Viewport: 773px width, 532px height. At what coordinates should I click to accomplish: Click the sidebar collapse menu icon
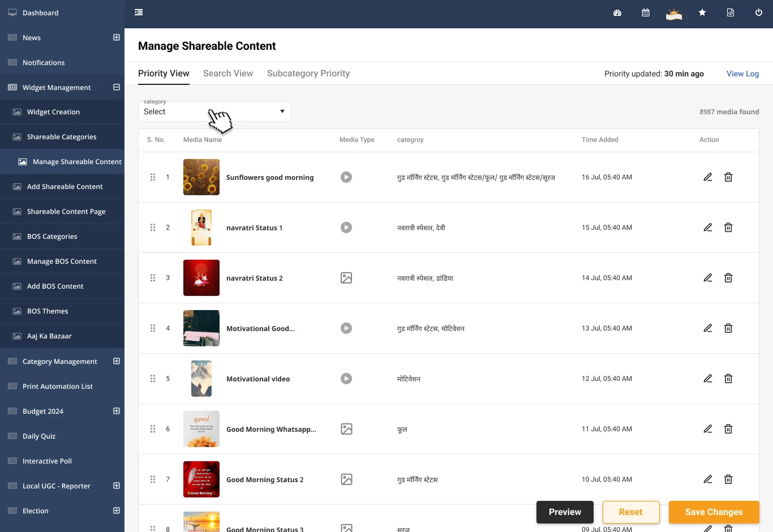pos(139,12)
